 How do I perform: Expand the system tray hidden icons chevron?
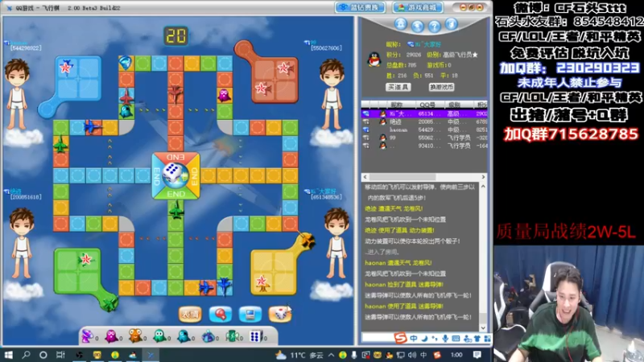pos(331,355)
